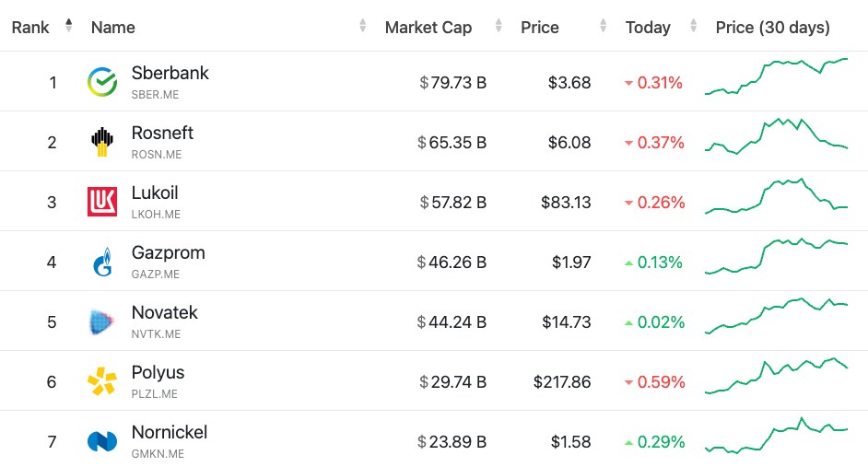Screen dimensions: 868x467
Task: Sort table by Rank arrows
Action: click(68, 27)
